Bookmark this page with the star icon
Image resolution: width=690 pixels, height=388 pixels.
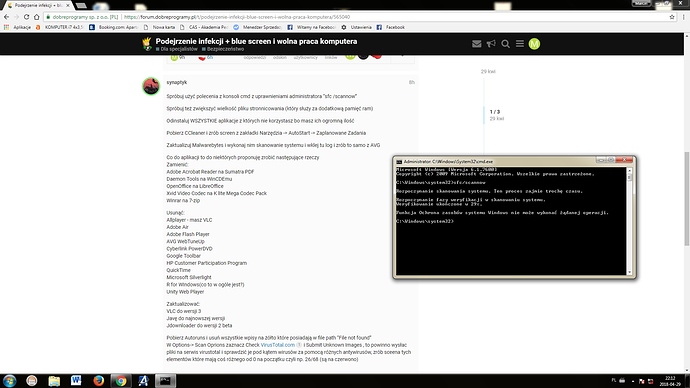point(672,17)
